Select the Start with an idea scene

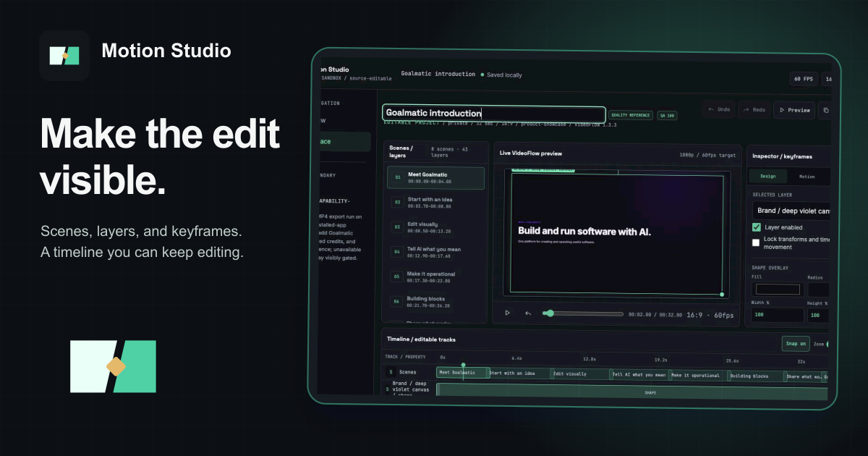[x=436, y=203]
